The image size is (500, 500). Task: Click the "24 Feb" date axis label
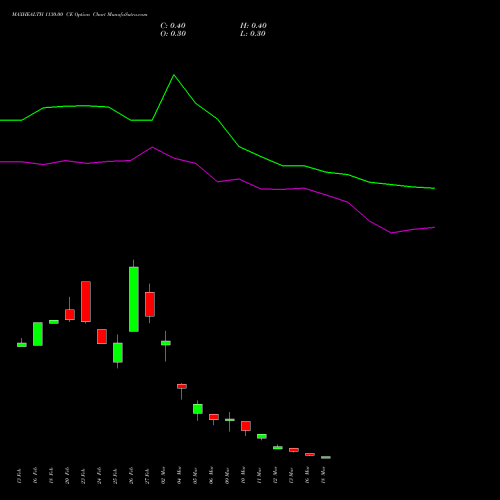99,475
